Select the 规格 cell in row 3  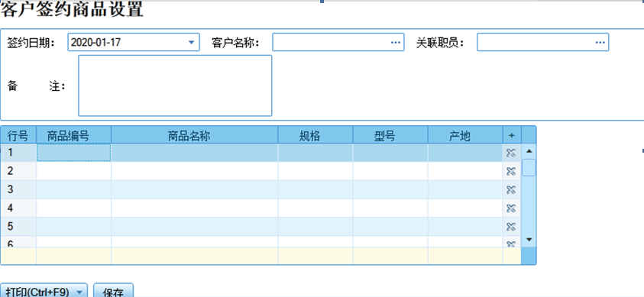point(316,189)
